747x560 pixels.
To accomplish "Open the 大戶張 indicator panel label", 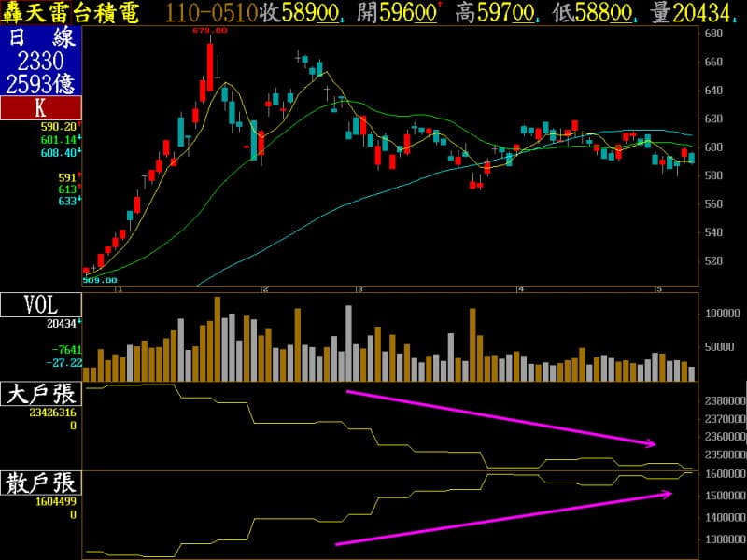I will tap(40, 394).
